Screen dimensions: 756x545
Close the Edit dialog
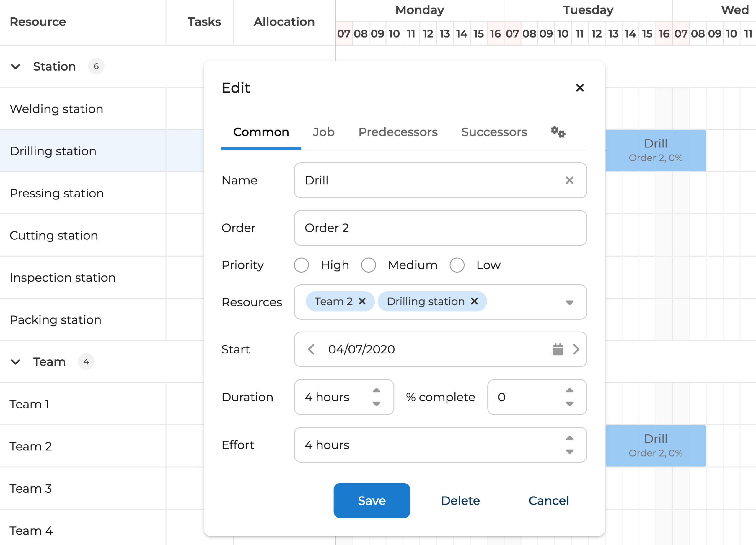(580, 88)
